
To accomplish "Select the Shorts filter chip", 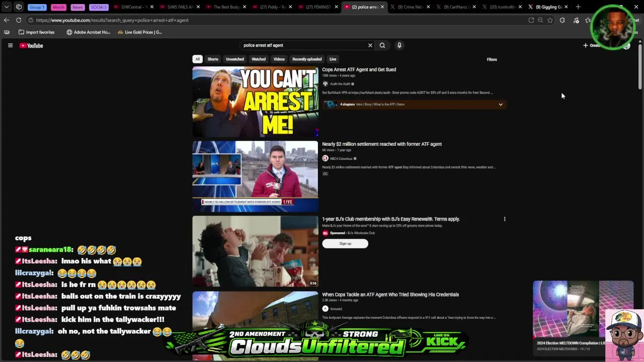I will tap(213, 59).
